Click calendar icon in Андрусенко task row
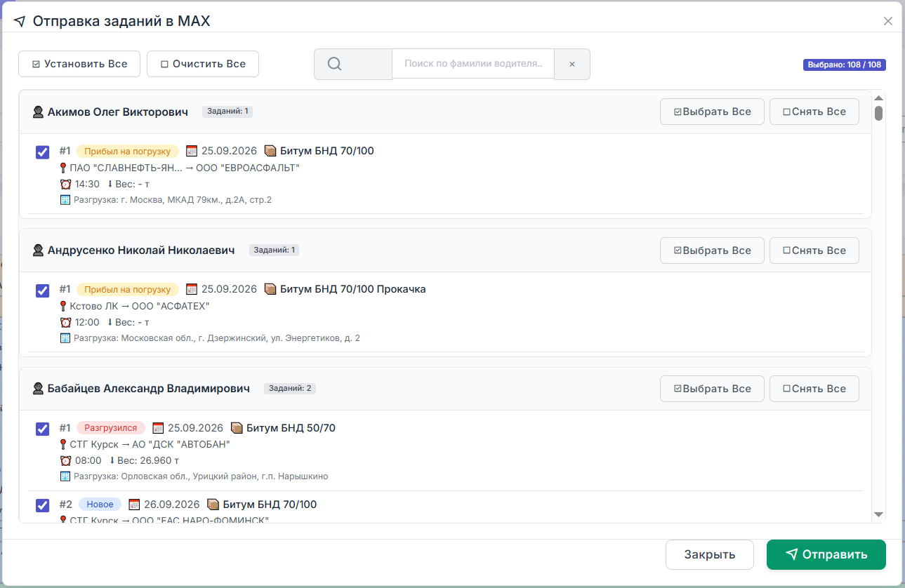The image size is (905, 588). 192,289
